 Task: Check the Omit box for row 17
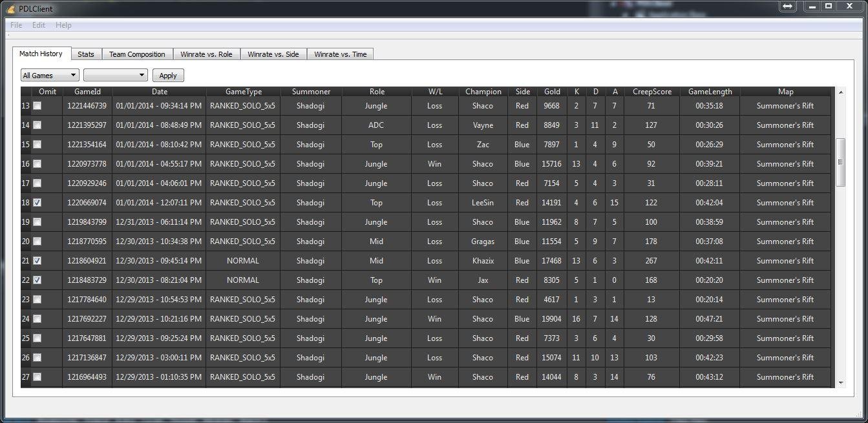tap(37, 183)
